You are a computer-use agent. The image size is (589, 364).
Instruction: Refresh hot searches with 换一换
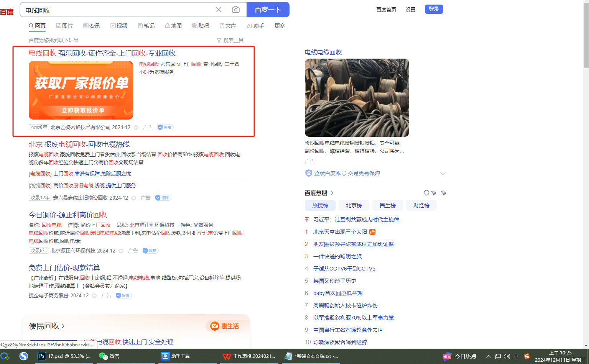coord(435,193)
